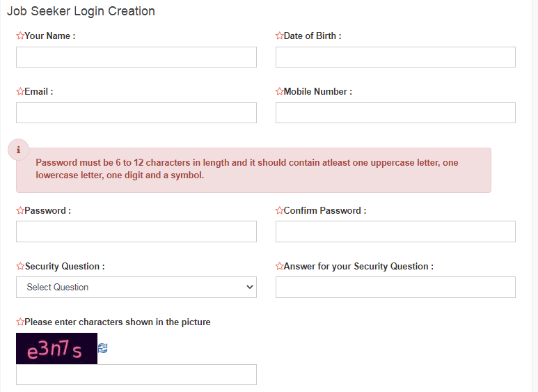
Task: Click the captcha characters input box
Action: click(x=136, y=375)
